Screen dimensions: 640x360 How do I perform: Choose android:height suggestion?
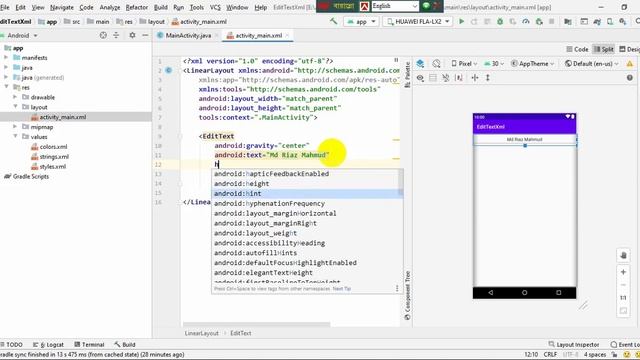[307, 184]
